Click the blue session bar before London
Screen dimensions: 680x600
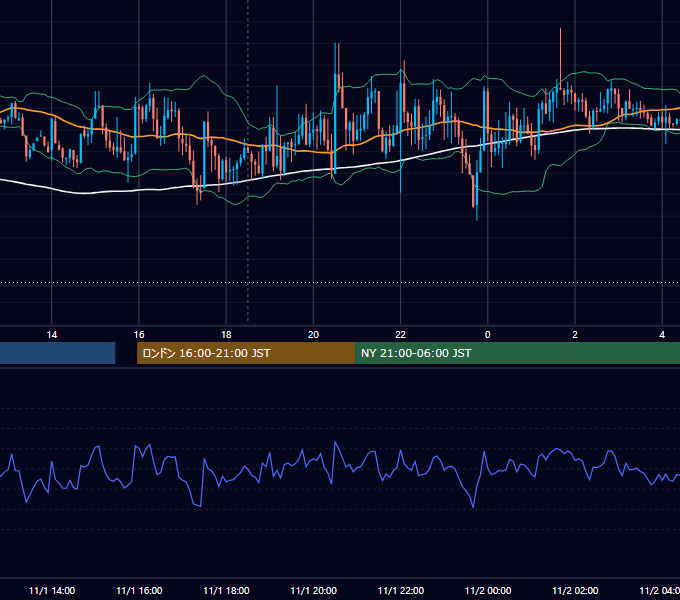[x=57, y=353]
